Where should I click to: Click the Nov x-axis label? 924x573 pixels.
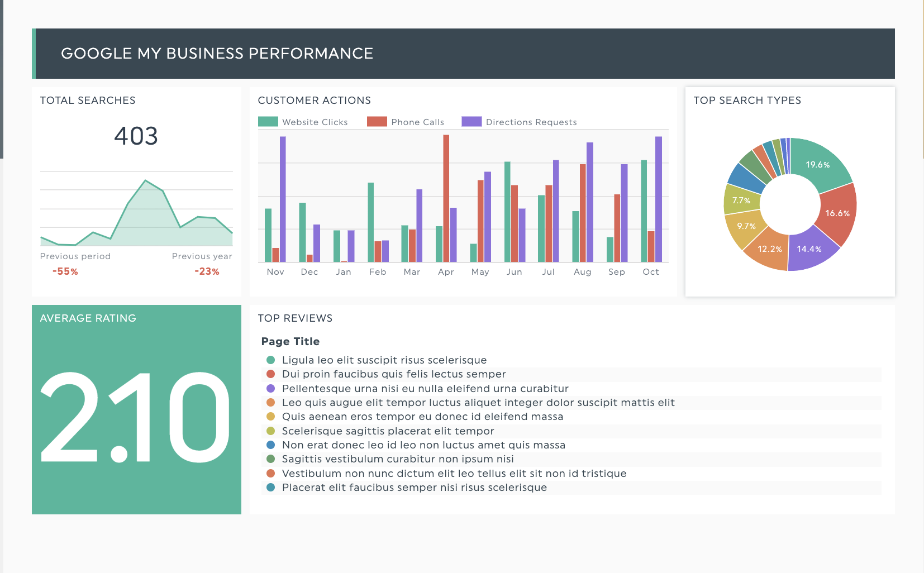click(x=275, y=272)
